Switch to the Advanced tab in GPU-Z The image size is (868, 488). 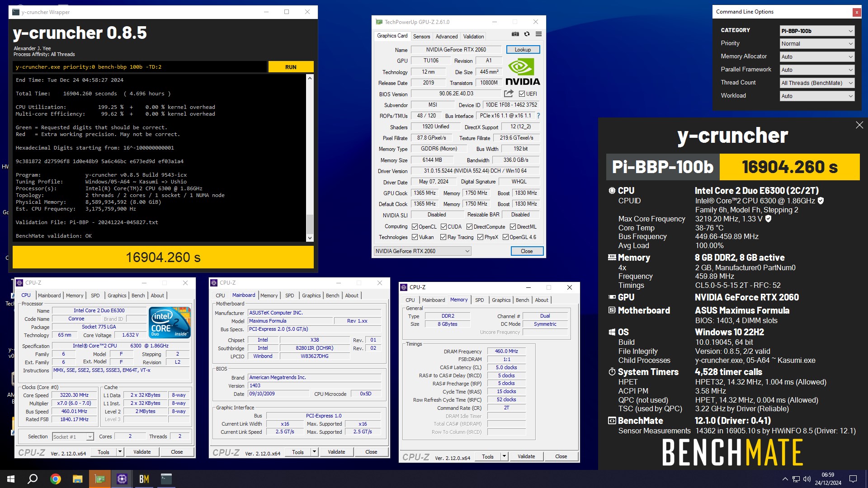[x=447, y=37]
